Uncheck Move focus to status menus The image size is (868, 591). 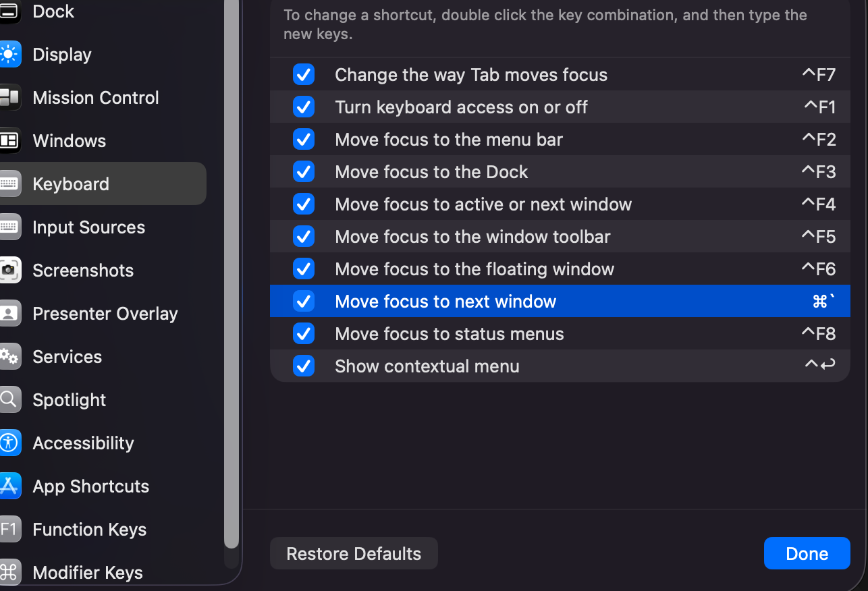click(x=304, y=334)
